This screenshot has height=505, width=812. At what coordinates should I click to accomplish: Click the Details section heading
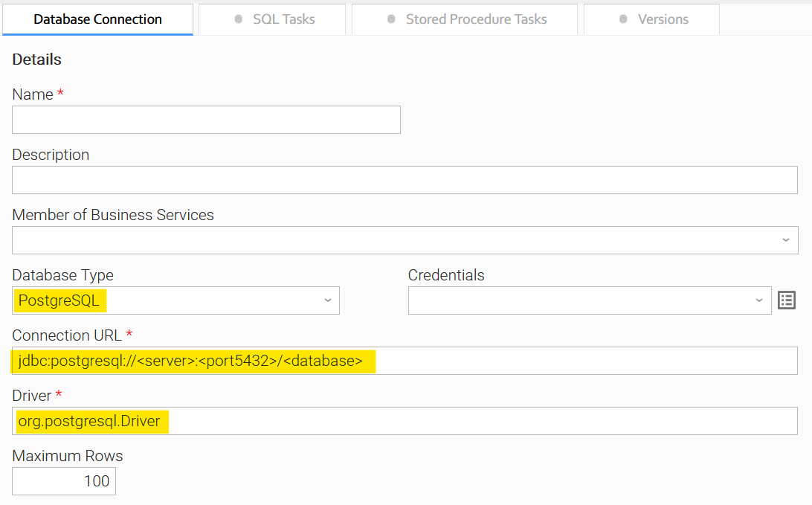click(x=36, y=59)
